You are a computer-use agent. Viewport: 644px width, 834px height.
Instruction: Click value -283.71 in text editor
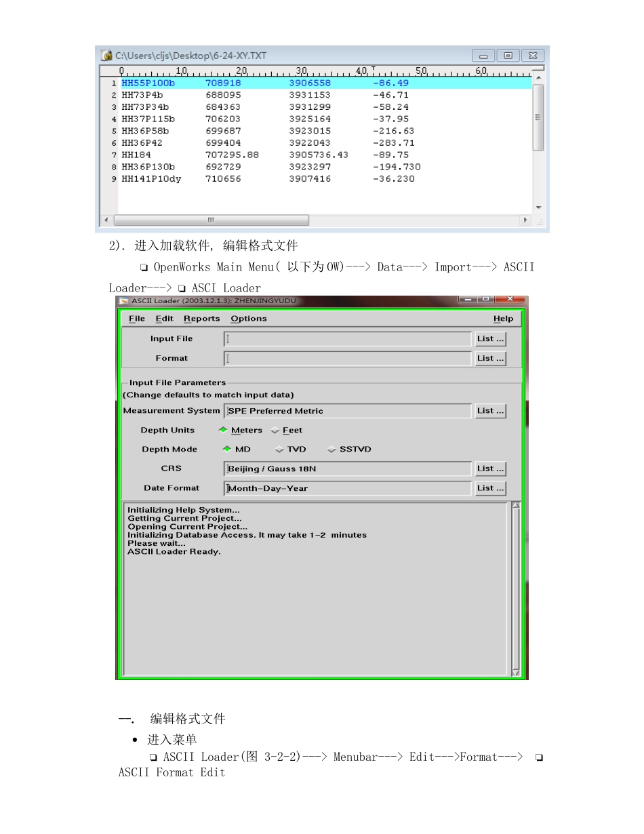pyautogui.click(x=394, y=143)
